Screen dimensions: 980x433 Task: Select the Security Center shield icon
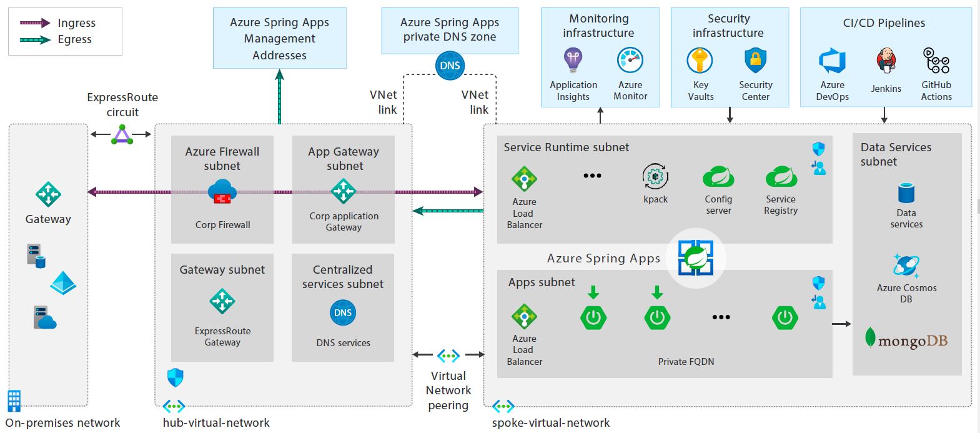tap(755, 61)
